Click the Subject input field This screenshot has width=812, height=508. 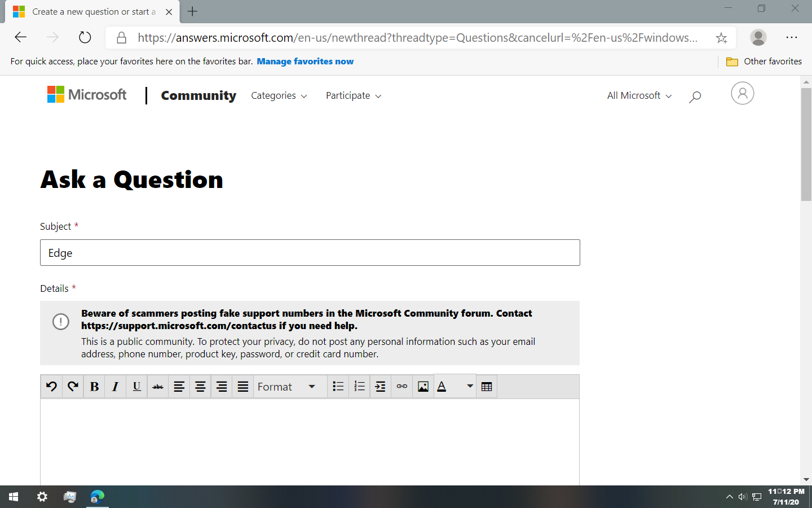(310, 253)
